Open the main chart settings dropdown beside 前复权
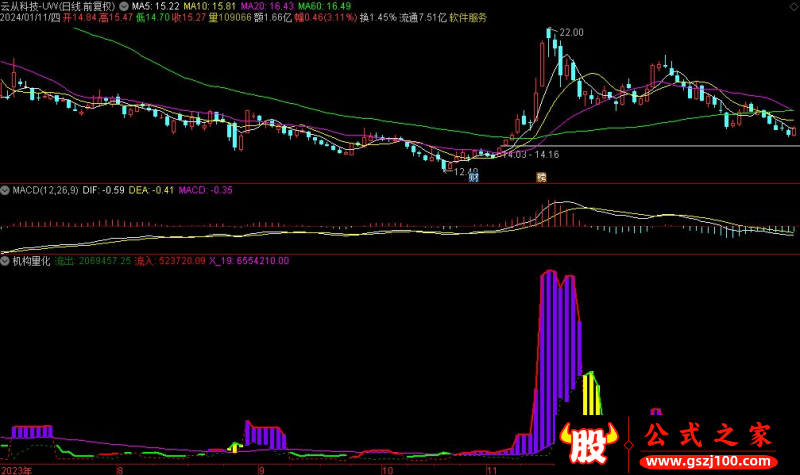This screenshot has width=800, height=475. [x=124, y=7]
